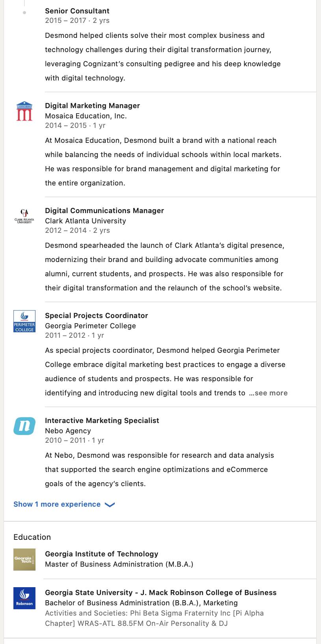321x644 pixels.
Task: Open the Digital Marketing Manager position title
Action: click(x=92, y=106)
